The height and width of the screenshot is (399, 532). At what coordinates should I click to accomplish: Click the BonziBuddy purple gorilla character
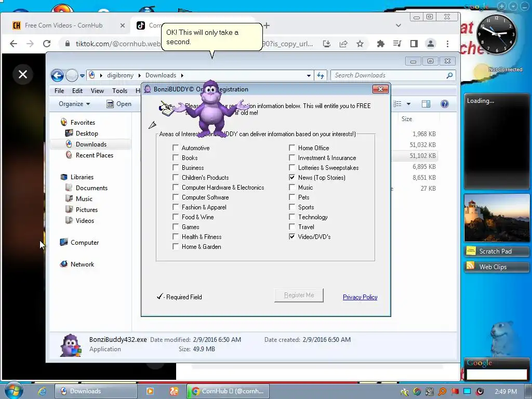tap(211, 109)
